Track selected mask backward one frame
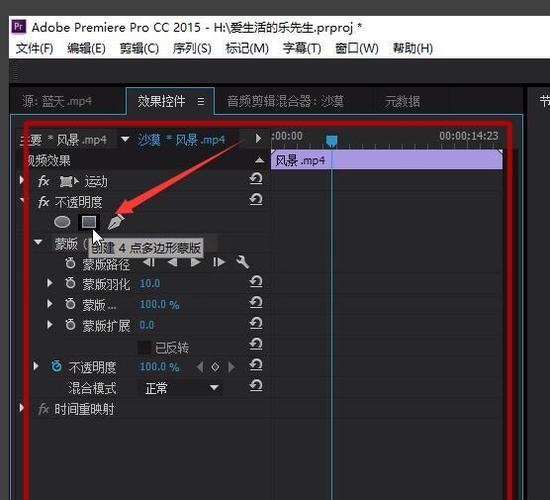This screenshot has height=500, width=550. point(150,262)
